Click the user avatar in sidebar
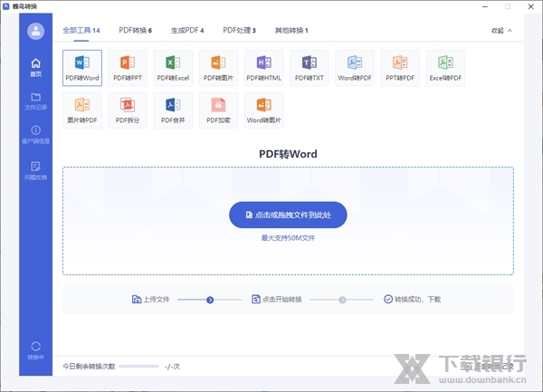This screenshot has height=392, width=543. [x=35, y=31]
